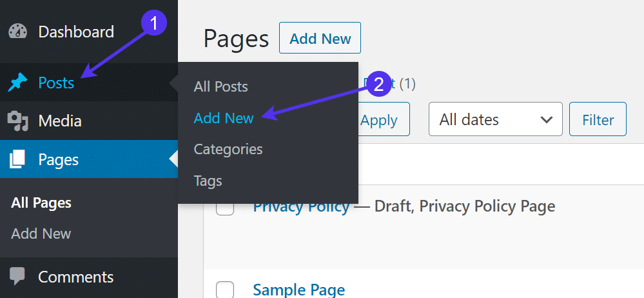Open the All dates dropdown
644x298 pixels.
[x=495, y=119]
